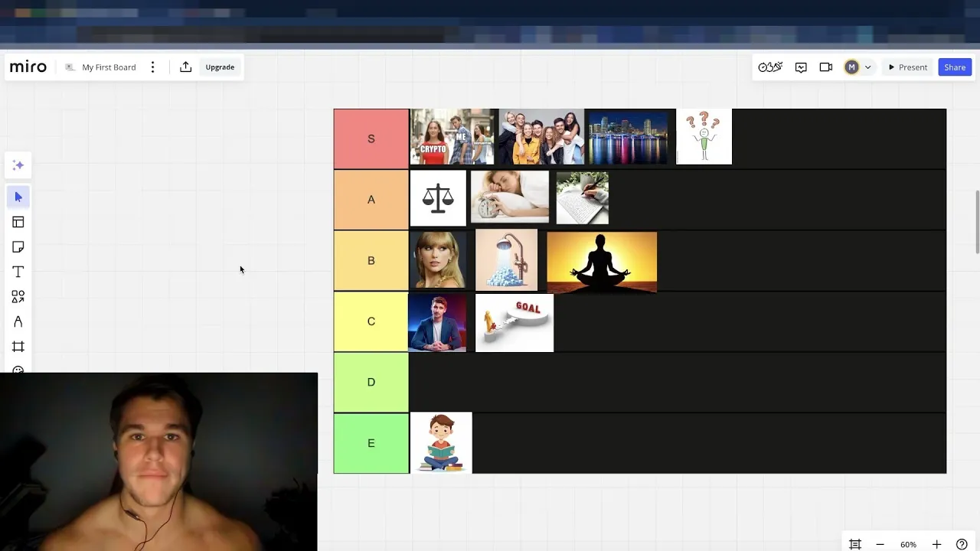The width and height of the screenshot is (980, 551).
Task: Select the red S tier cell
Action: pyautogui.click(x=371, y=139)
